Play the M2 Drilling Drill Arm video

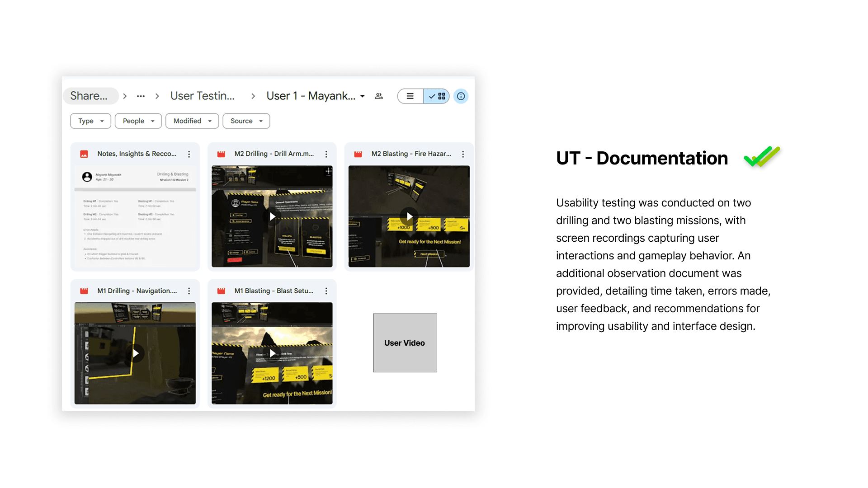(272, 216)
